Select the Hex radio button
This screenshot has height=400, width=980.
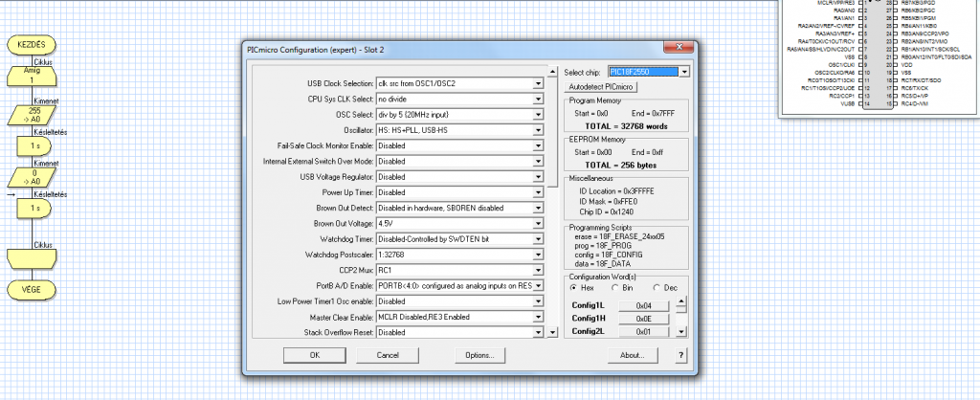pyautogui.click(x=573, y=288)
